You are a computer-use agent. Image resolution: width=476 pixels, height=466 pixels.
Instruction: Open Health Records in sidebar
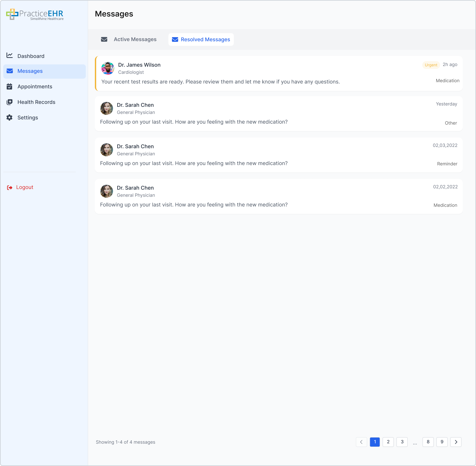click(36, 102)
